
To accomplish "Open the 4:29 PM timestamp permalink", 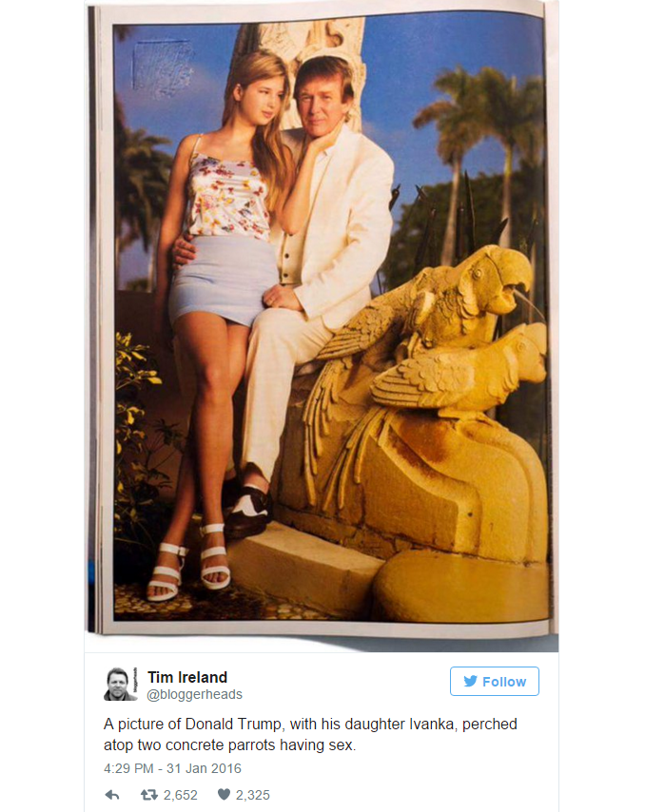I will pyautogui.click(x=128, y=768).
